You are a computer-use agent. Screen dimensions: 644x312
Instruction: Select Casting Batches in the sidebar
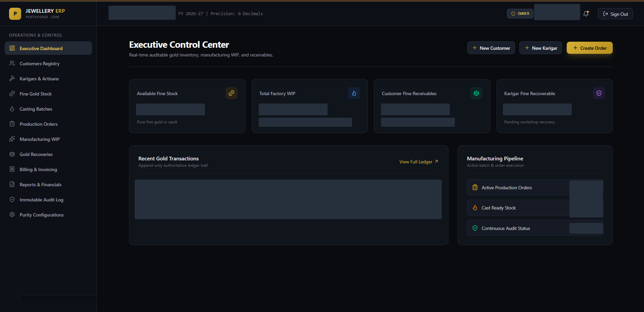(x=48, y=109)
